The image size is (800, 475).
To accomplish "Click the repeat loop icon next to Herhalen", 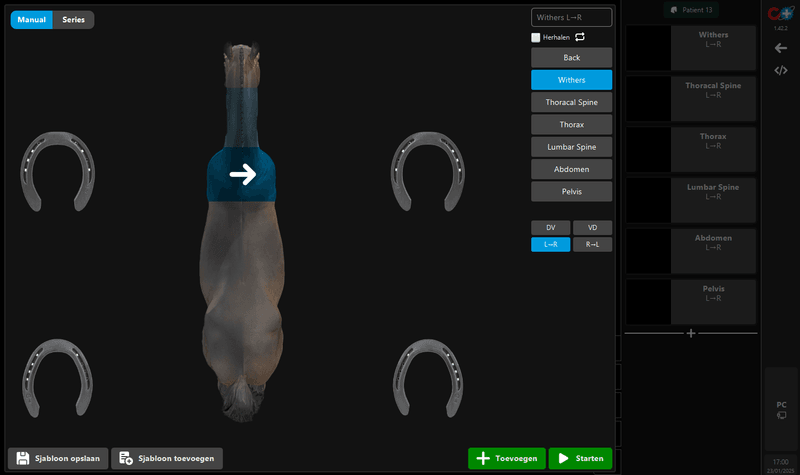I will click(x=579, y=37).
